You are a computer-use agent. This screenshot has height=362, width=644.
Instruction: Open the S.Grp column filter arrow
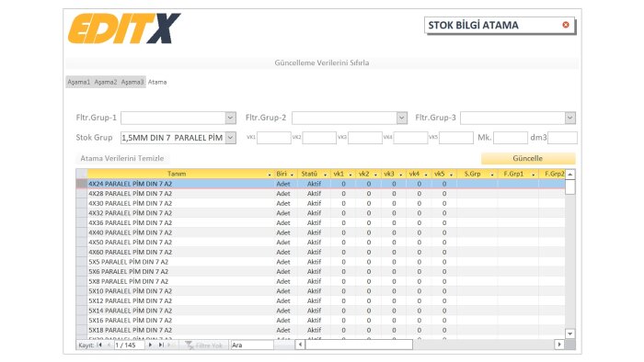pos(492,175)
